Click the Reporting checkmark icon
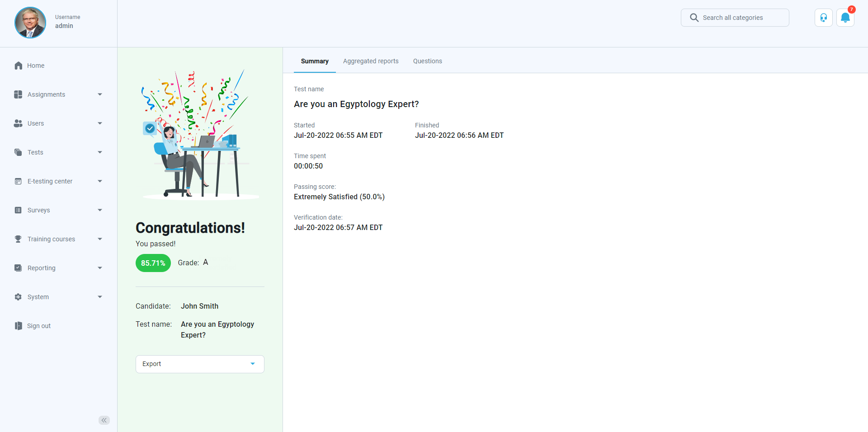 [18, 268]
